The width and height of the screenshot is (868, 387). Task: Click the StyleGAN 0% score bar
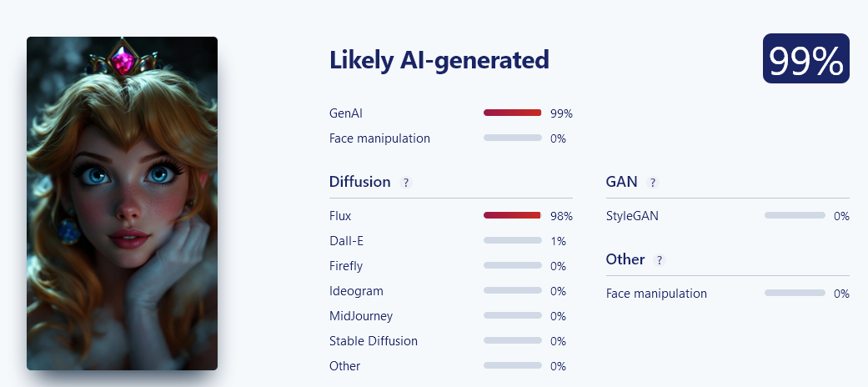(x=795, y=215)
